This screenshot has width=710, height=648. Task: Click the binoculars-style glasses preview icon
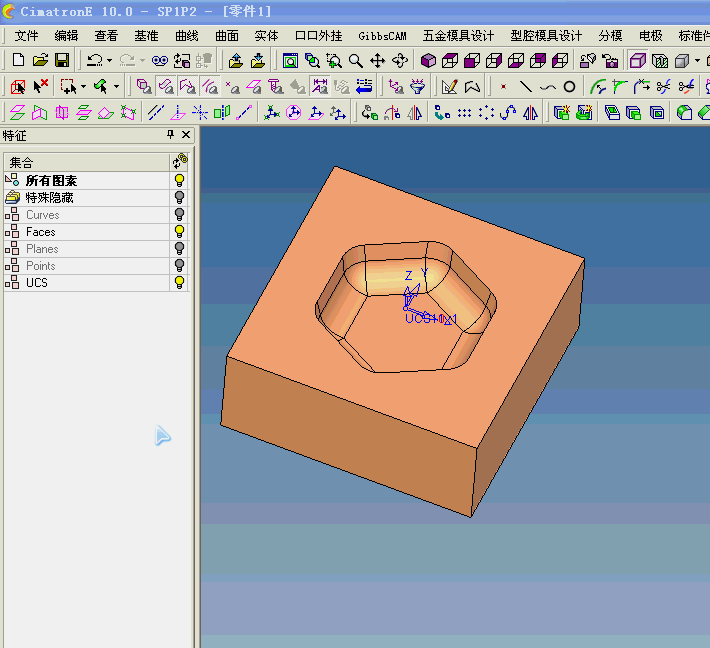click(x=160, y=60)
